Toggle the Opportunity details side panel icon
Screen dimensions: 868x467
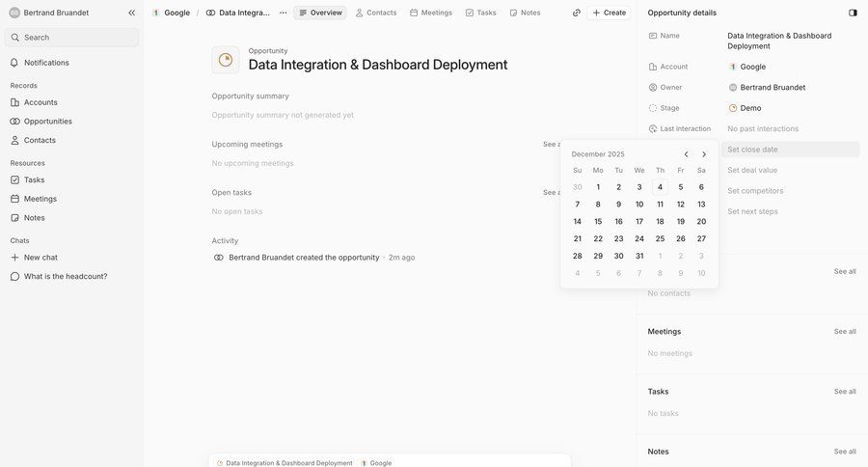[x=854, y=13]
